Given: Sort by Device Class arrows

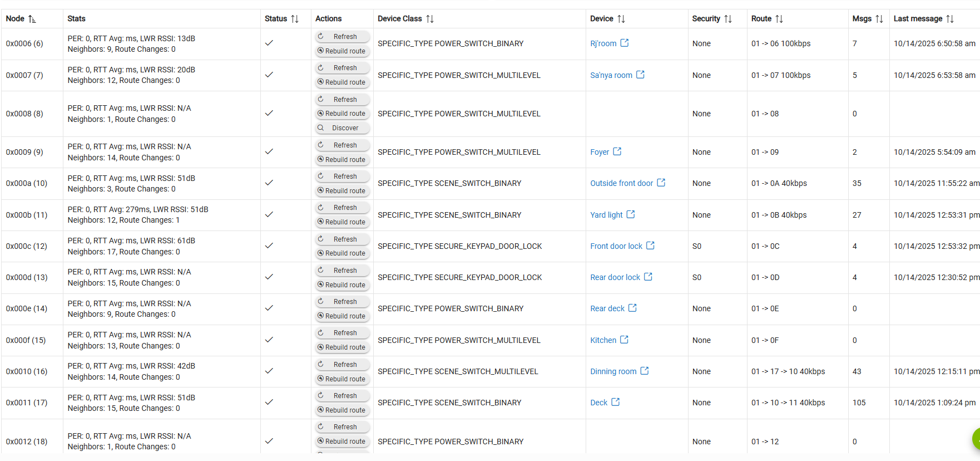Looking at the screenshot, I should pos(430,19).
